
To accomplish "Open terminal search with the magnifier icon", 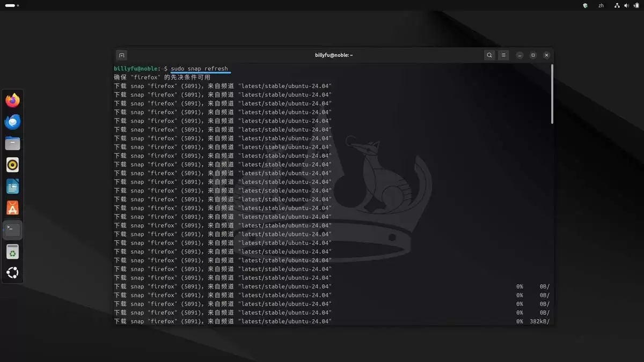I will click(489, 55).
